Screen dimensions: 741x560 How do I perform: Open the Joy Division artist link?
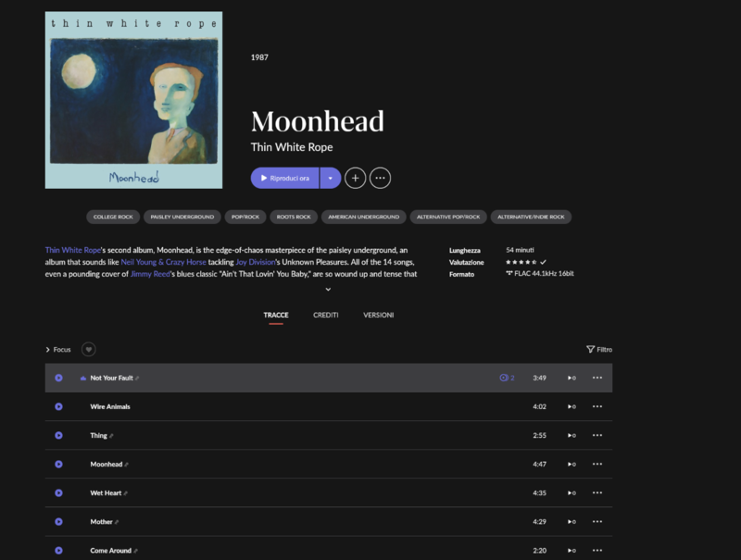(256, 262)
